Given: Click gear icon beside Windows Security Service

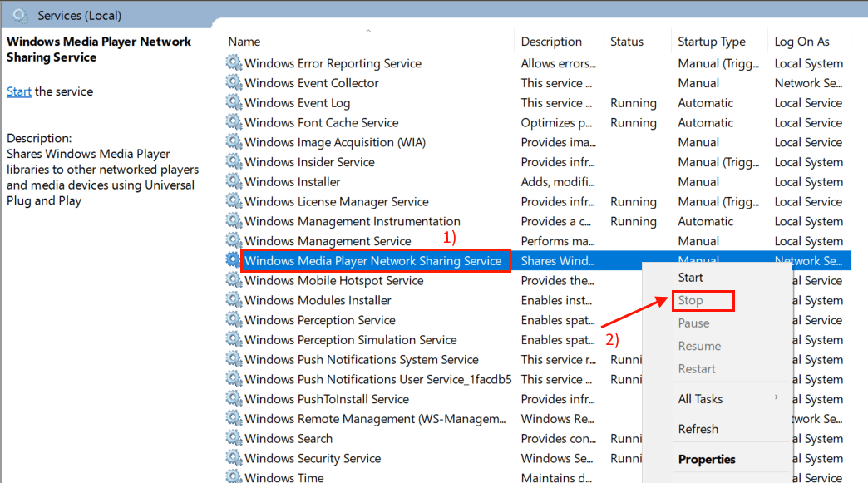Looking at the screenshot, I should pyautogui.click(x=234, y=457).
